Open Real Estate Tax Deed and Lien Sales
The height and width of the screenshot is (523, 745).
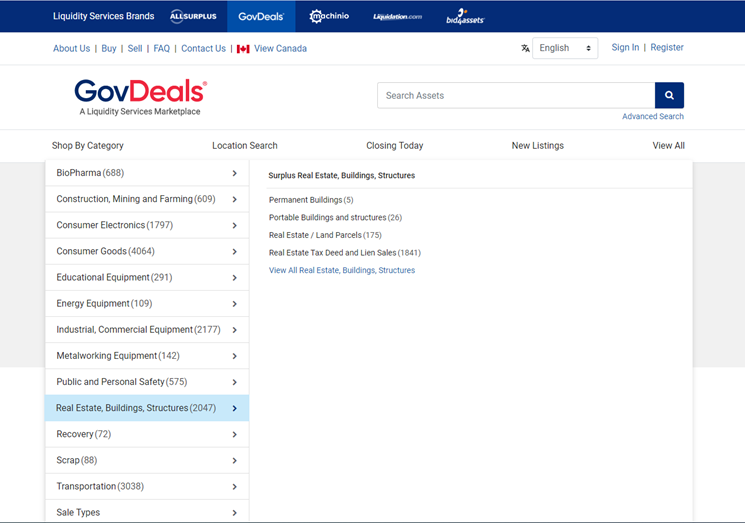point(345,253)
